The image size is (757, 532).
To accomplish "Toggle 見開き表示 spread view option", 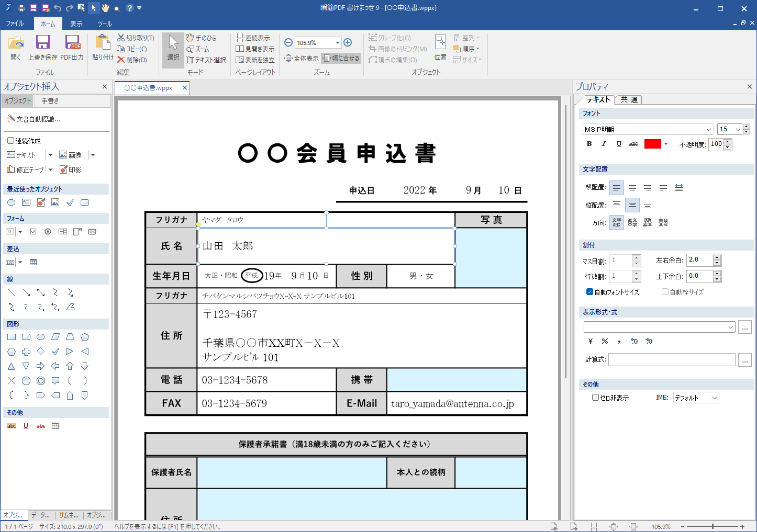I will [x=255, y=49].
